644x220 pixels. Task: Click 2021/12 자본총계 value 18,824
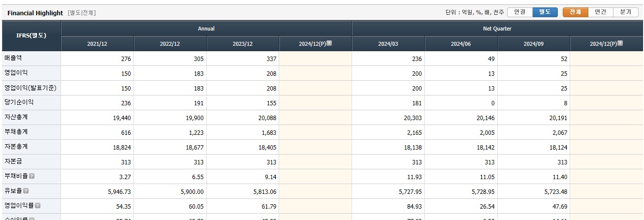122,148
